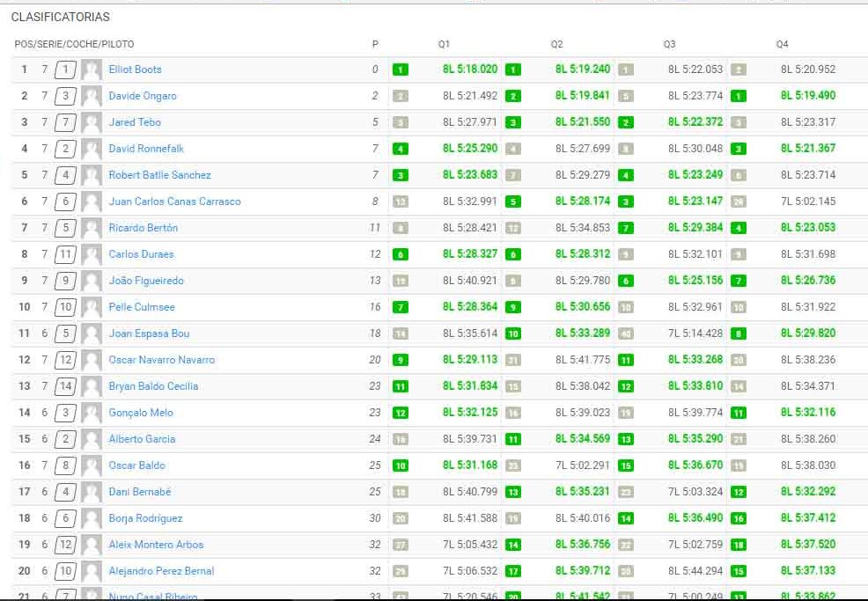This screenshot has width=868, height=601.
Task: Click the Q1 column header
Action: click(x=444, y=44)
